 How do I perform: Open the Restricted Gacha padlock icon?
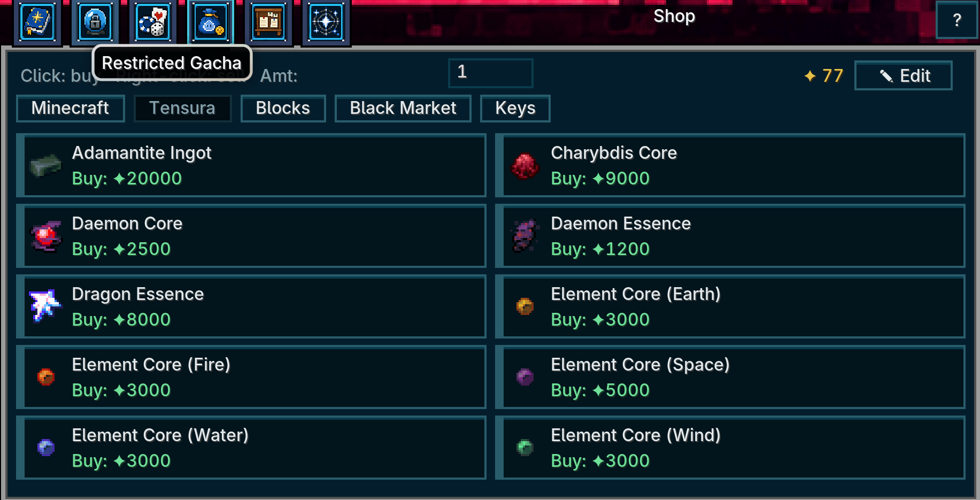[x=95, y=22]
